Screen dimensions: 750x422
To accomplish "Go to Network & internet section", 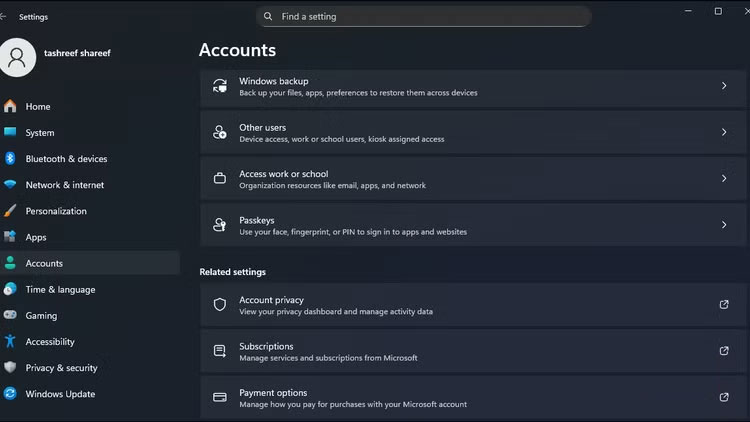I will coord(64,185).
